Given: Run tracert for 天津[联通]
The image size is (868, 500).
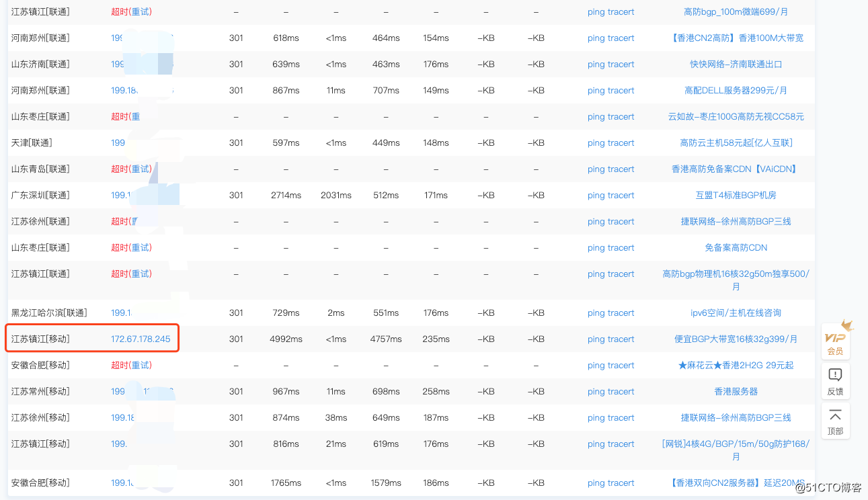Looking at the screenshot, I should pyautogui.click(x=621, y=142).
